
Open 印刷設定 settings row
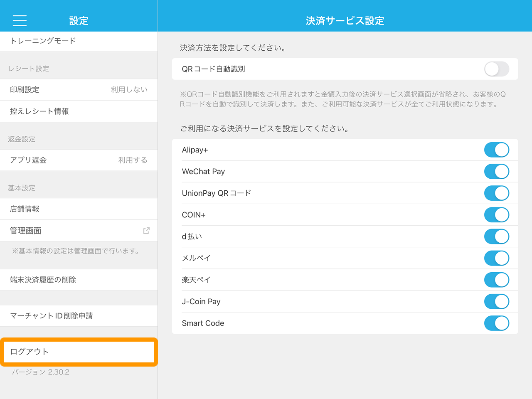click(x=79, y=90)
